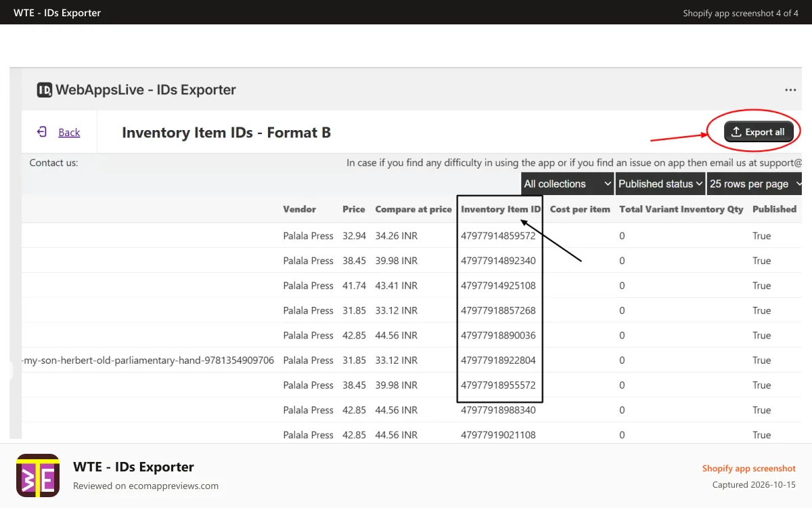812x508 pixels.
Task: Click the handle my-son-herbert-old-parliamentary-hand-9781354909706
Action: (148, 360)
